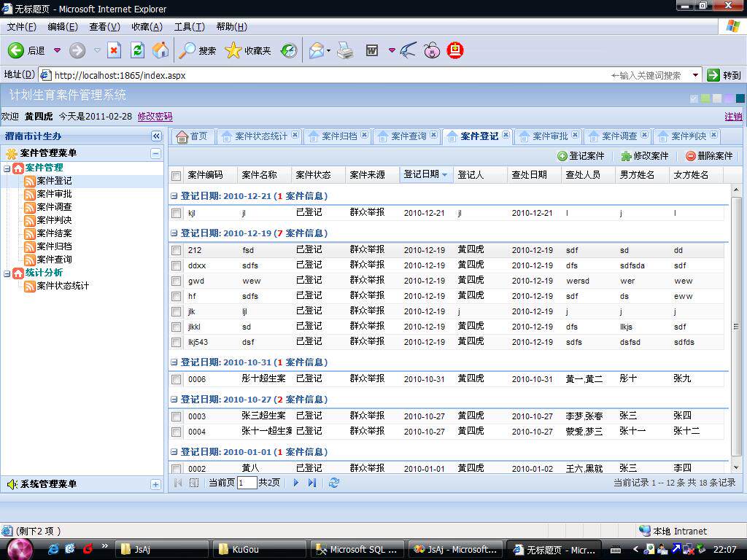747x560 pixels.
Task: Click the Mail envelope icon
Action: point(317,50)
